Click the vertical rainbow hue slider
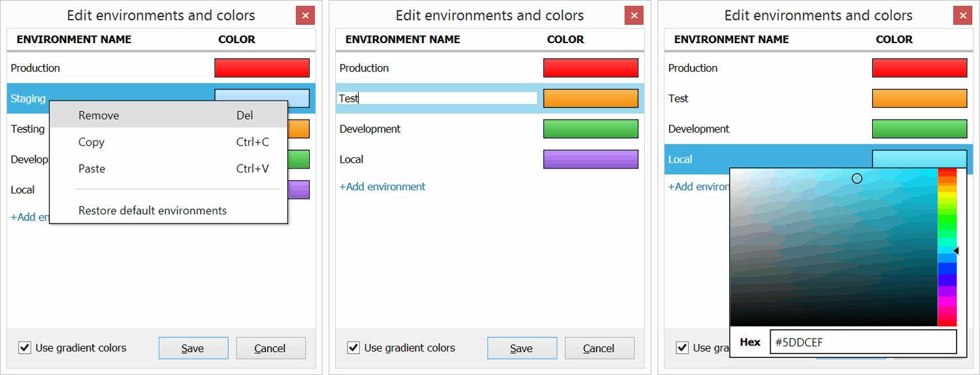The width and height of the screenshot is (980, 375). pos(947,247)
